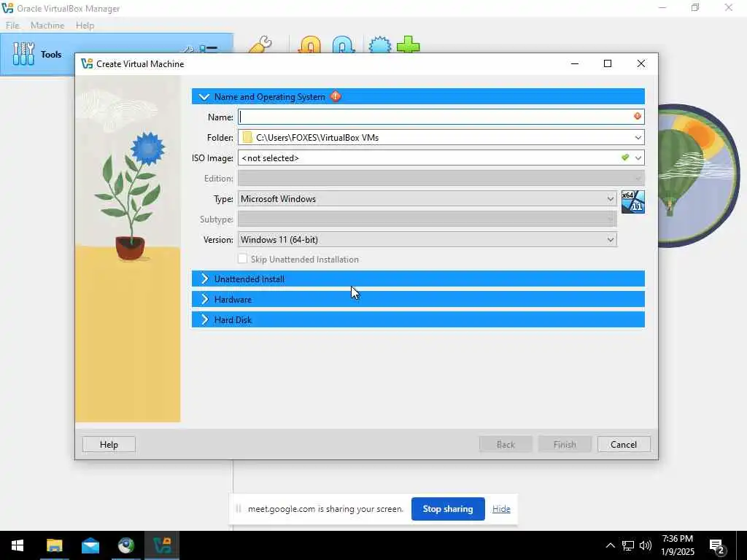Click the Finish button
747x560 pixels.
pos(565,444)
